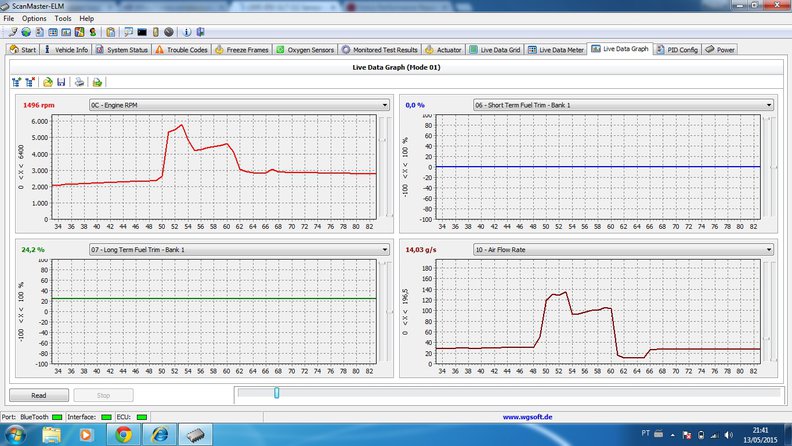Click the open folder icon in graph toolbar
The width and height of the screenshot is (792, 446).
47,82
